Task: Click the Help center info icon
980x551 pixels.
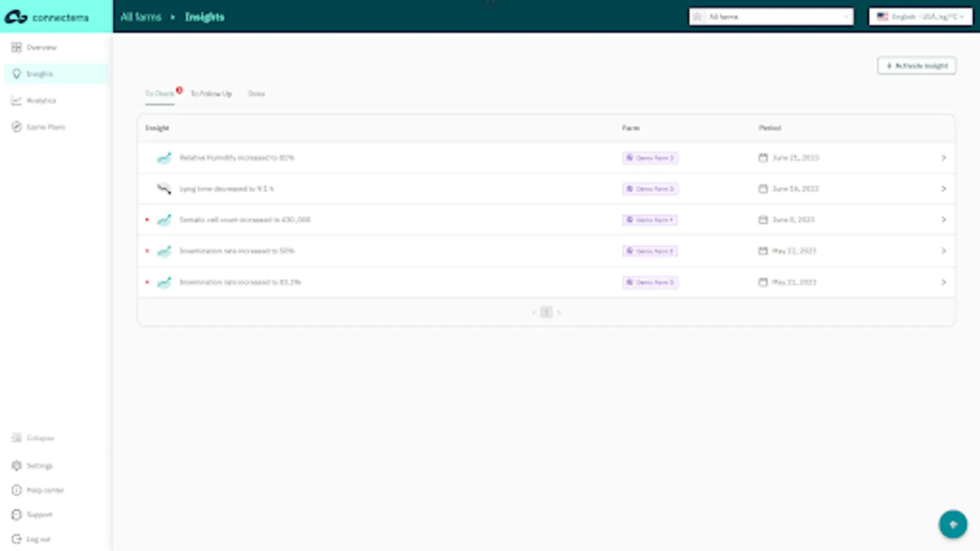Action: (x=17, y=490)
